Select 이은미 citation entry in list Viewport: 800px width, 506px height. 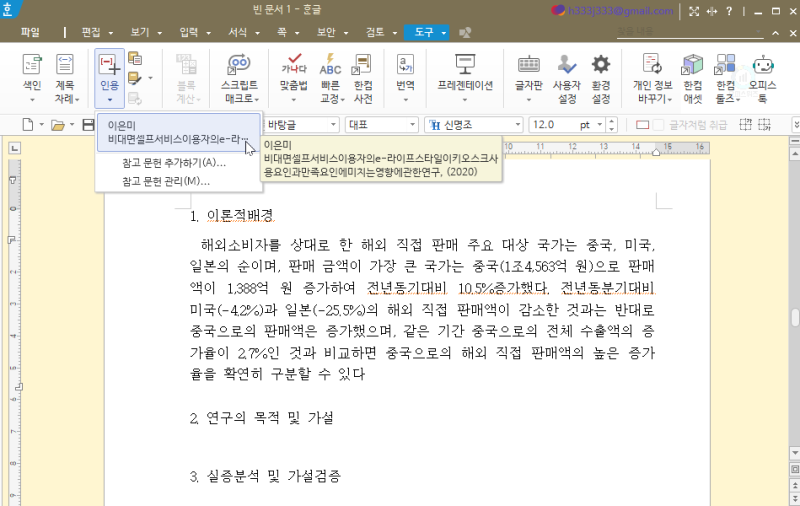[x=178, y=133]
